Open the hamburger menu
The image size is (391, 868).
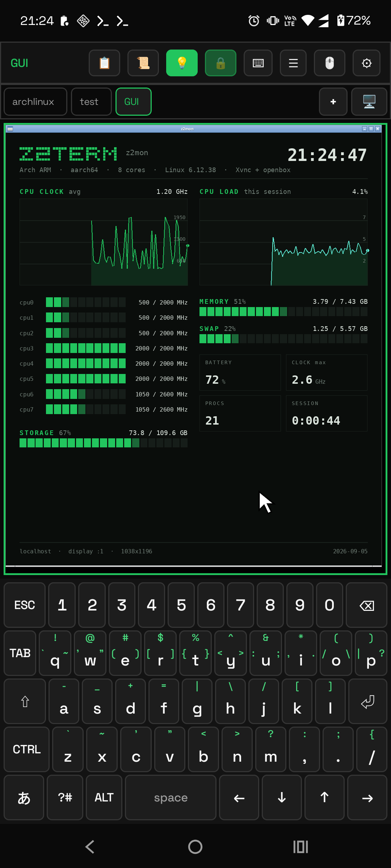(x=293, y=63)
